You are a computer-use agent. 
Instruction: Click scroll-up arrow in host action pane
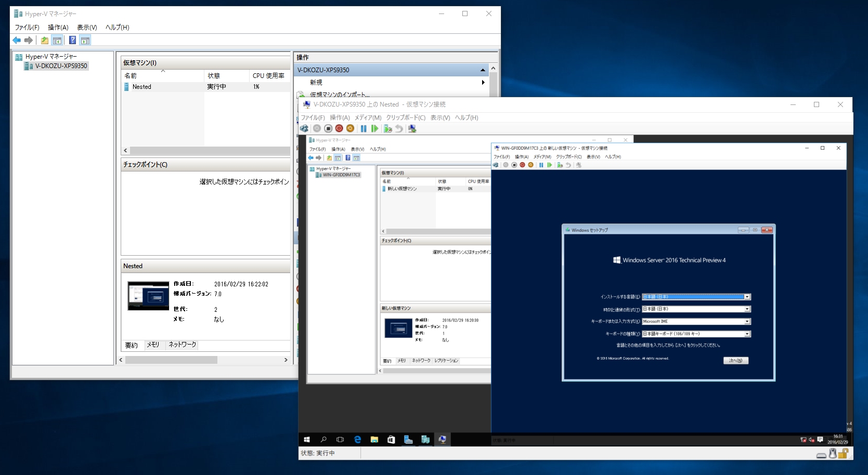tap(493, 69)
